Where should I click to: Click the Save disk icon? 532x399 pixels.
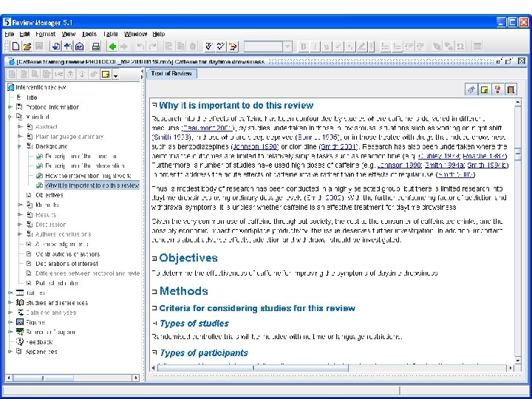point(38,47)
